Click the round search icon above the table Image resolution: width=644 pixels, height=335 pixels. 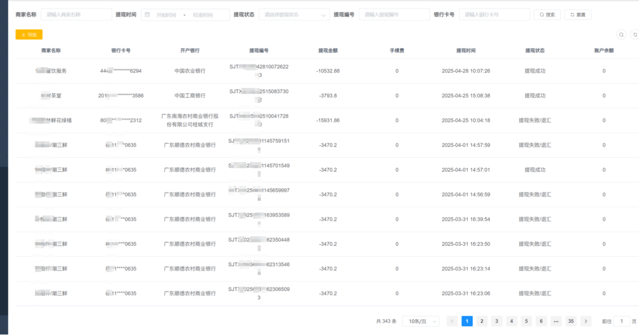point(621,35)
